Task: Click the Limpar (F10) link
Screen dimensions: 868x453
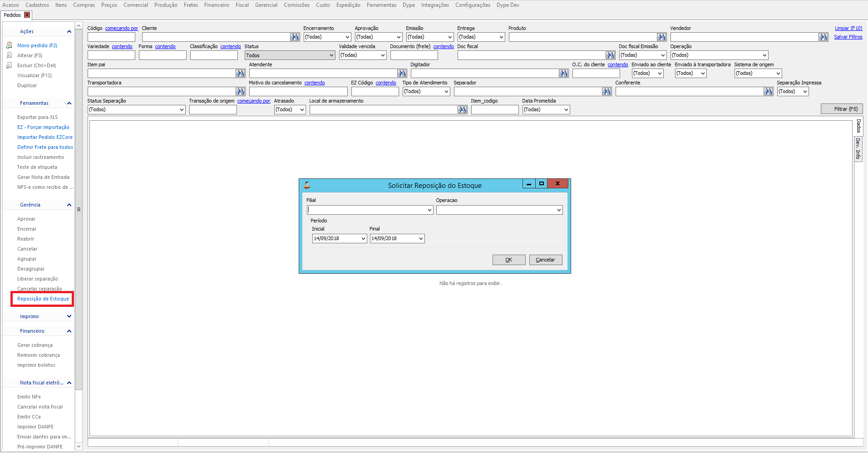Action: pyautogui.click(x=848, y=28)
